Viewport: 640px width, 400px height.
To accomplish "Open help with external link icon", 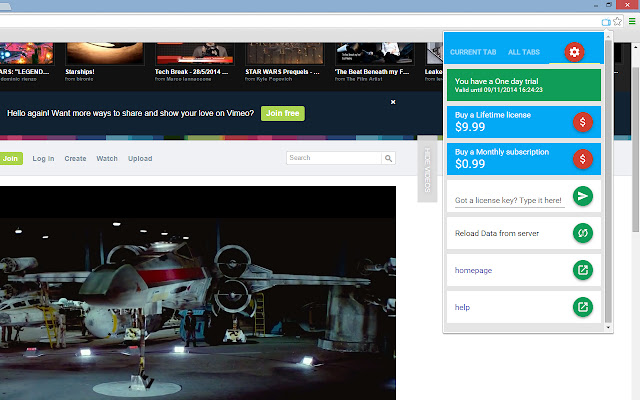I will (x=583, y=307).
